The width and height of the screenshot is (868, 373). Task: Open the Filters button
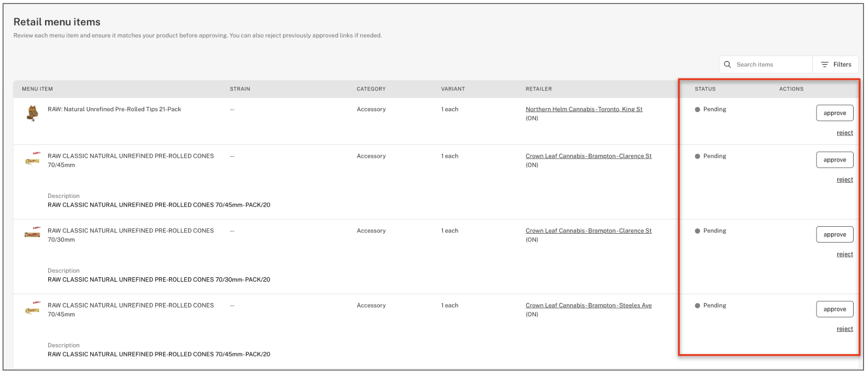click(x=836, y=64)
